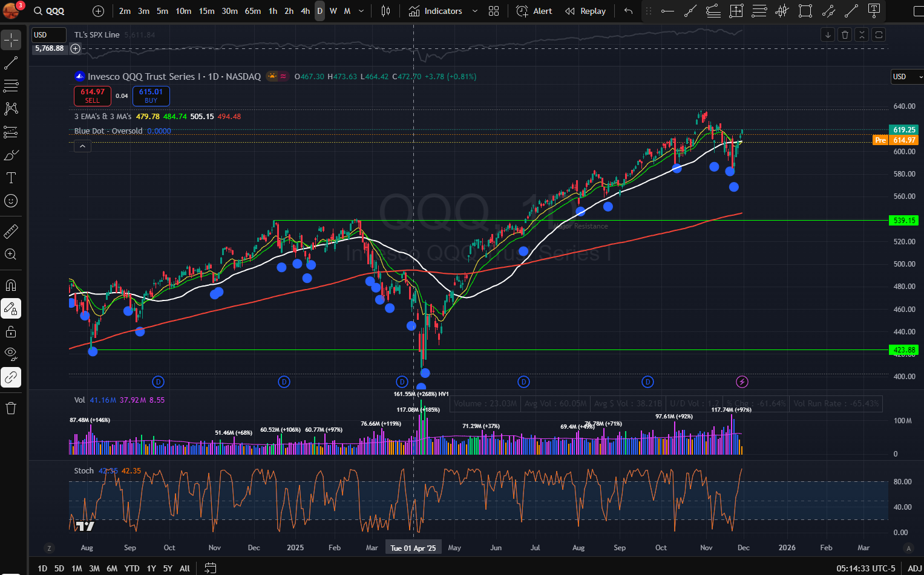This screenshot has height=575, width=924.
Task: Select the weekly W interval
Action: click(x=333, y=11)
